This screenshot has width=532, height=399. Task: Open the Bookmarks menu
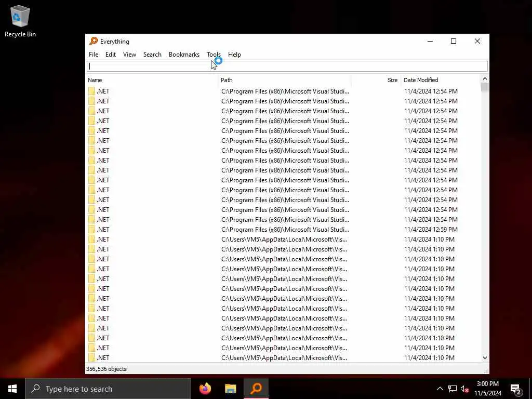[x=184, y=54]
